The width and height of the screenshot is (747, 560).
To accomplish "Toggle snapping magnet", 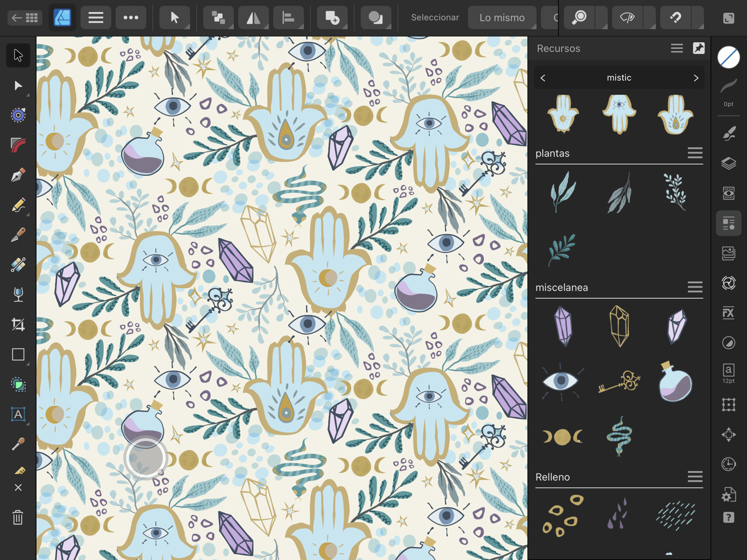I will (x=676, y=18).
